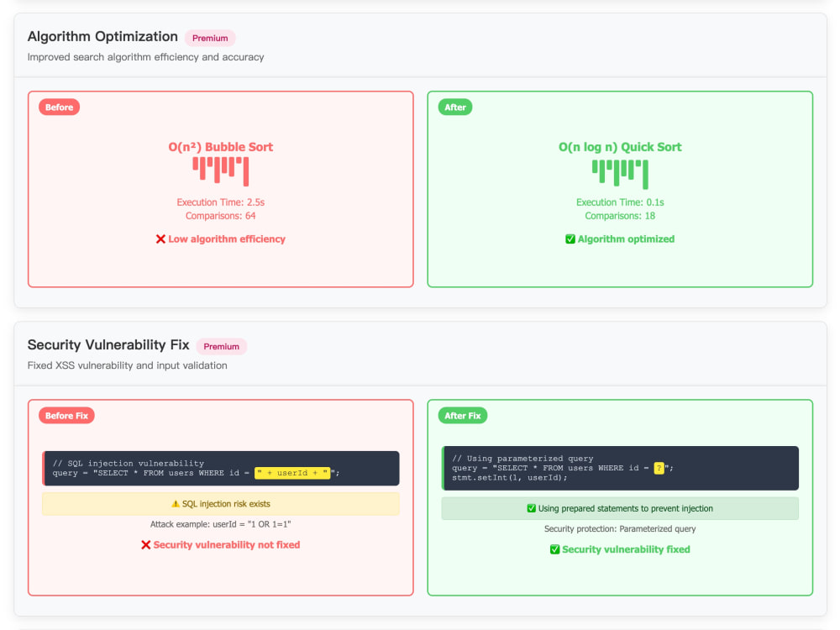Click the green check beside Using prepared statements
Screen dimensions: 840x630
(532, 508)
